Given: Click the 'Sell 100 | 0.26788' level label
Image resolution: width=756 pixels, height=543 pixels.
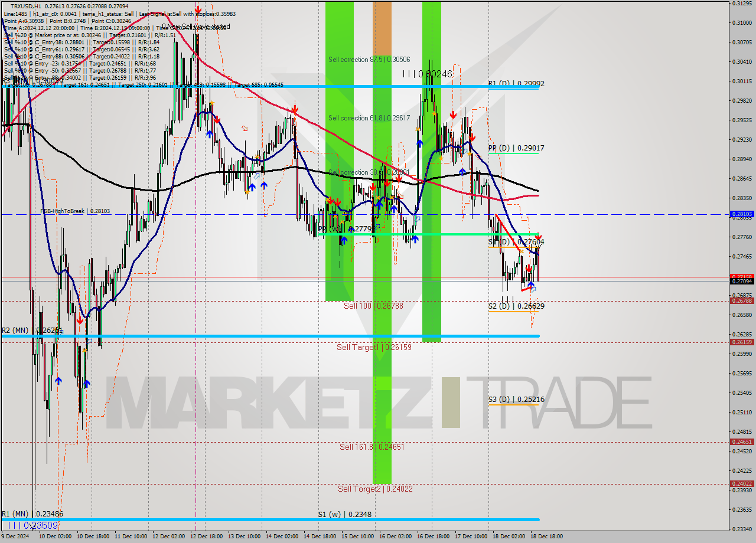Looking at the screenshot, I should click(x=373, y=306).
